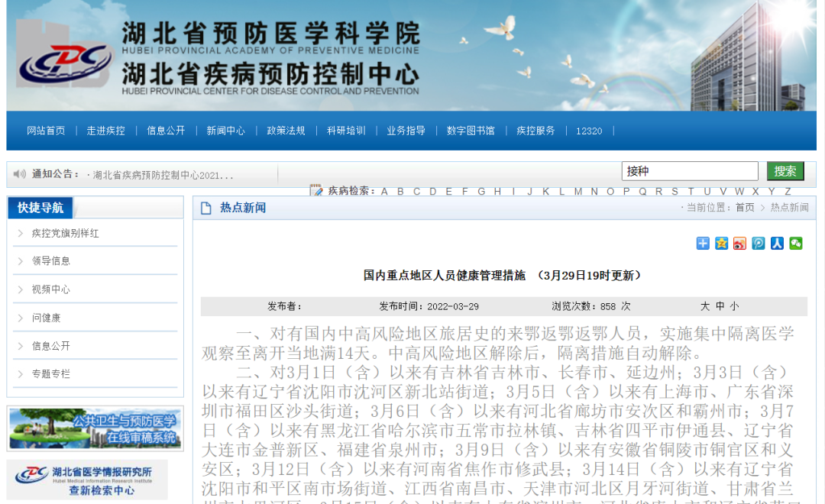The width and height of the screenshot is (825, 504).
Task: Click the blue plus more-share icon
Action: (x=703, y=244)
